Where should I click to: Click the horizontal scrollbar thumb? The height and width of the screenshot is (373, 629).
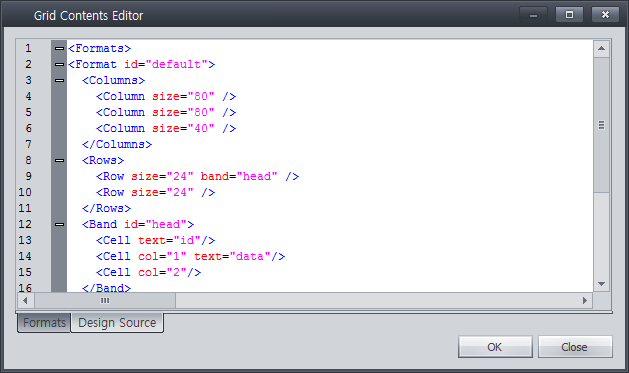[105, 300]
